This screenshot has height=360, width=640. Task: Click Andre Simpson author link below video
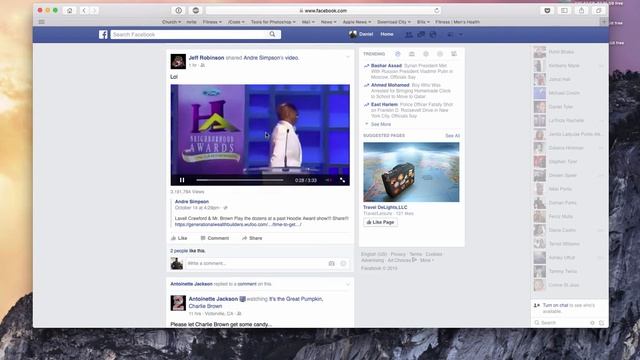coord(192,202)
